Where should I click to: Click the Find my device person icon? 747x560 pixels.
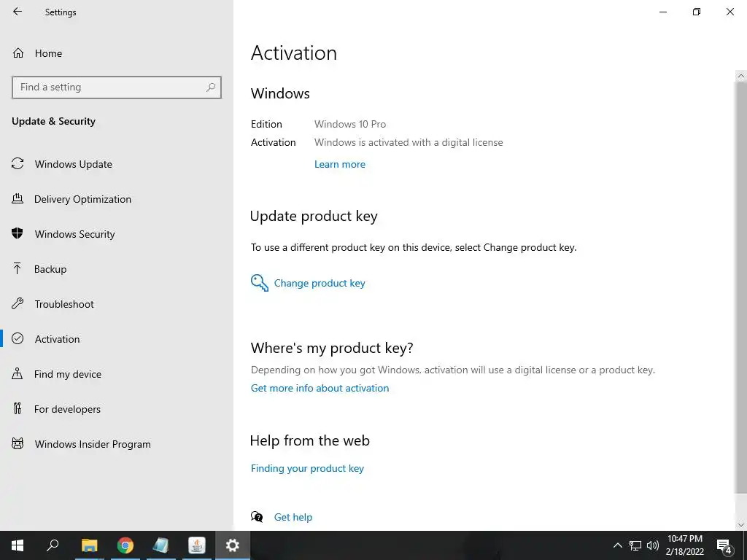[18, 373]
